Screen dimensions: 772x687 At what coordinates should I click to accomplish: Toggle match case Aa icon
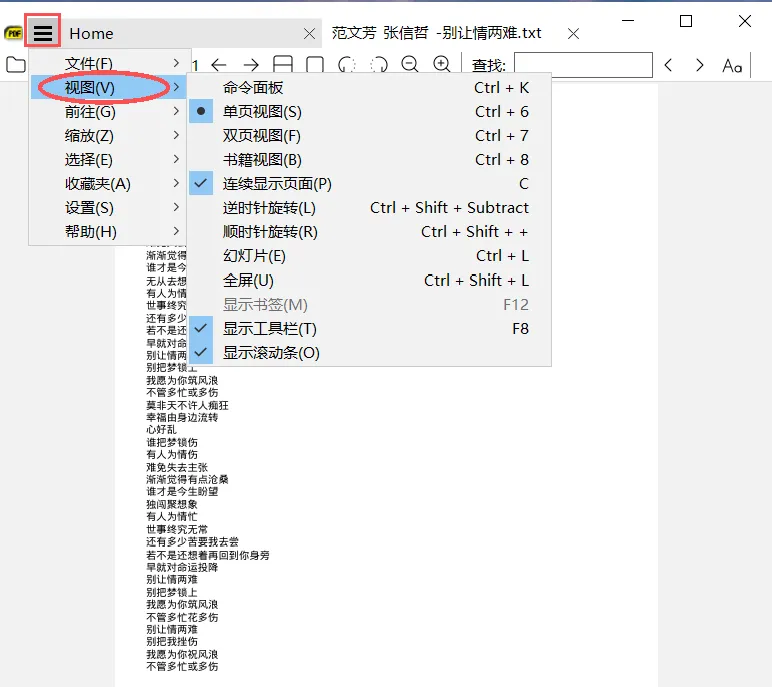[x=732, y=65]
